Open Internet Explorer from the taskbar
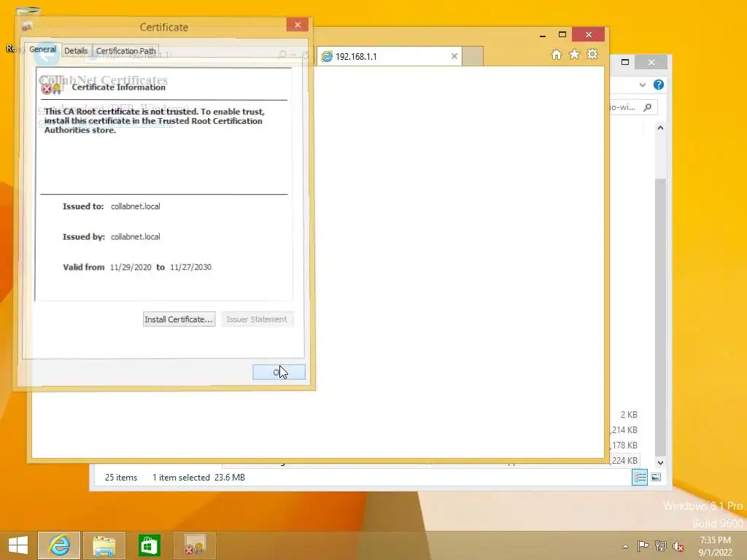 click(x=59, y=545)
